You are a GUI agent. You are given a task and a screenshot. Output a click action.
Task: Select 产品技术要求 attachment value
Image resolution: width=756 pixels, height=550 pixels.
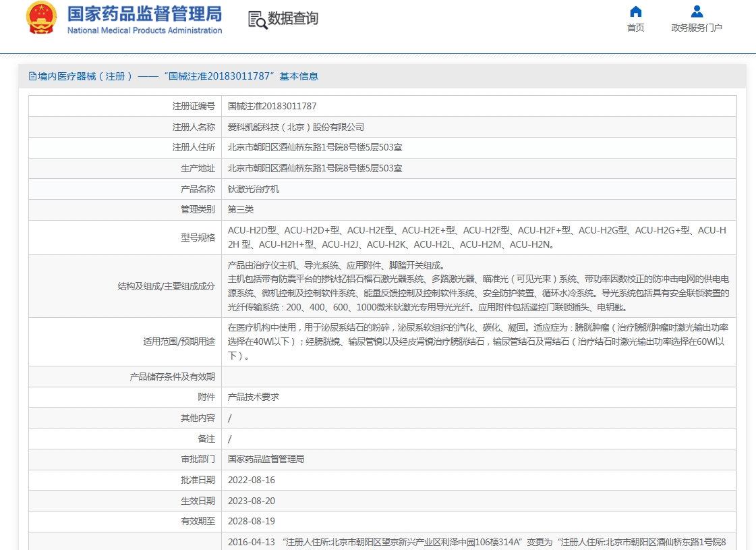coord(253,397)
